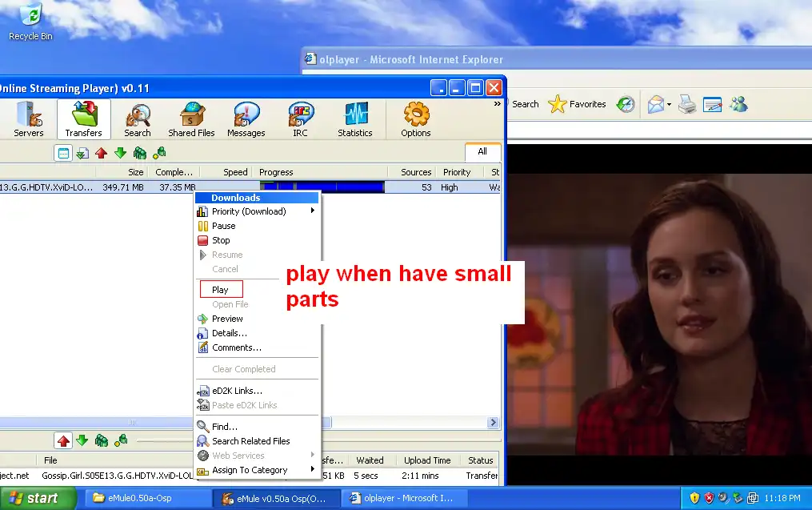Click the red up-arrow icon in lower uploads toolbar
Viewport: 812px width, 510px height.
click(x=63, y=441)
